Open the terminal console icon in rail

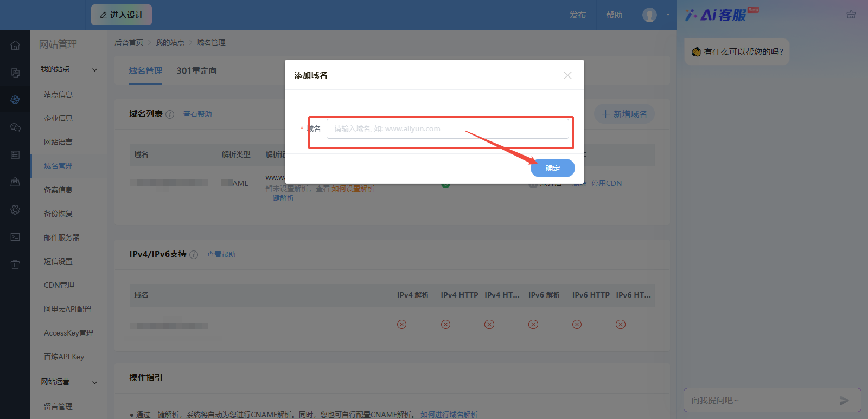(15, 237)
